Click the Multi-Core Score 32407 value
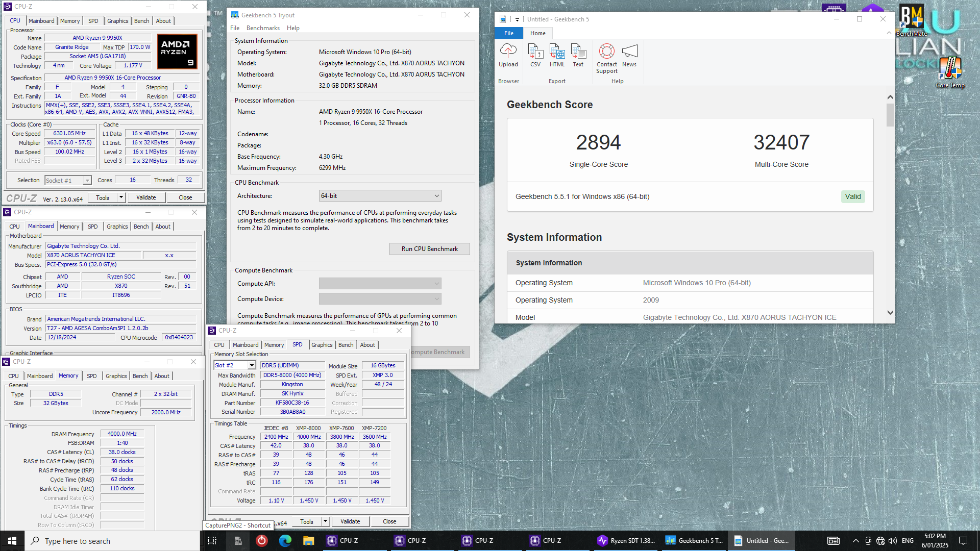The height and width of the screenshot is (551, 980). pyautogui.click(x=781, y=142)
